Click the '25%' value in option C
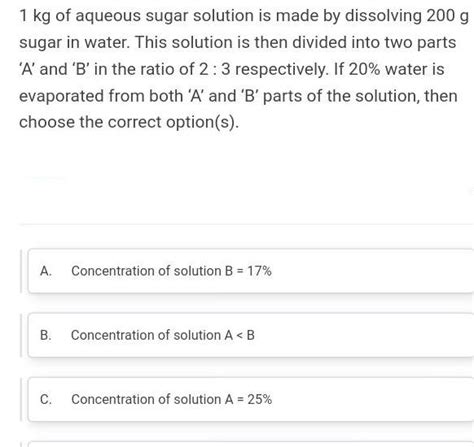The width and height of the screenshot is (474, 447). point(260,399)
